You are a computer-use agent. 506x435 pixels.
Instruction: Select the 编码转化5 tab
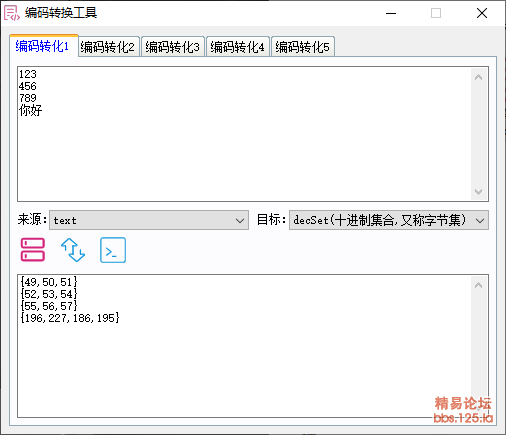click(302, 47)
